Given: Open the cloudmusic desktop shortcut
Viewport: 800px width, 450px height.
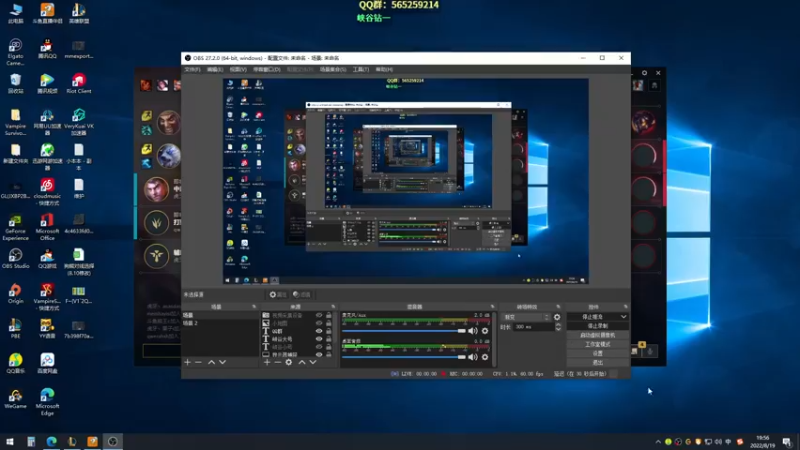Looking at the screenshot, I should [47, 192].
